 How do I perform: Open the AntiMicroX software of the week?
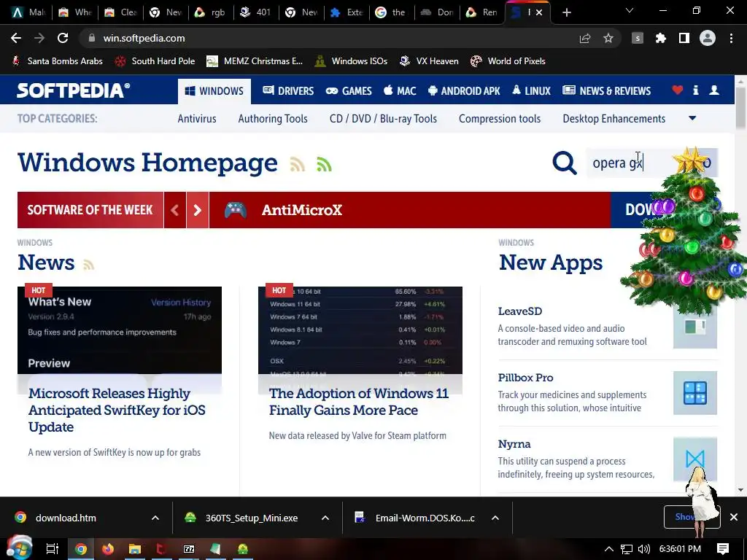point(301,210)
